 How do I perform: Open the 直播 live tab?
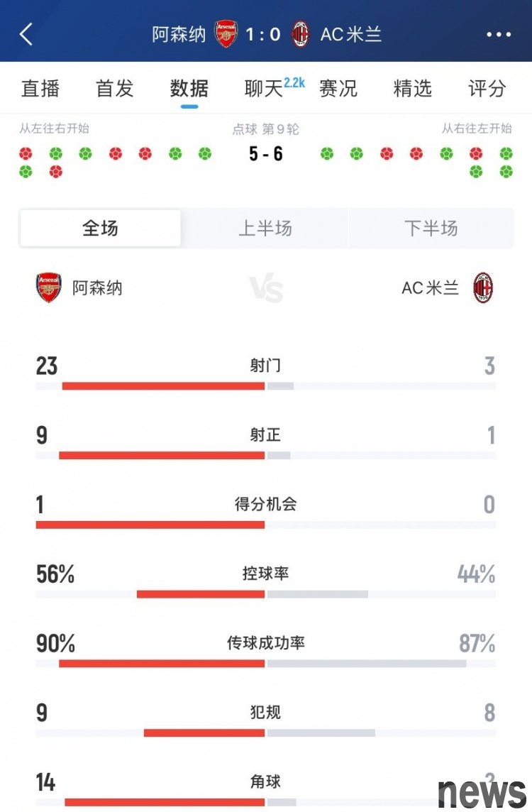[40, 88]
